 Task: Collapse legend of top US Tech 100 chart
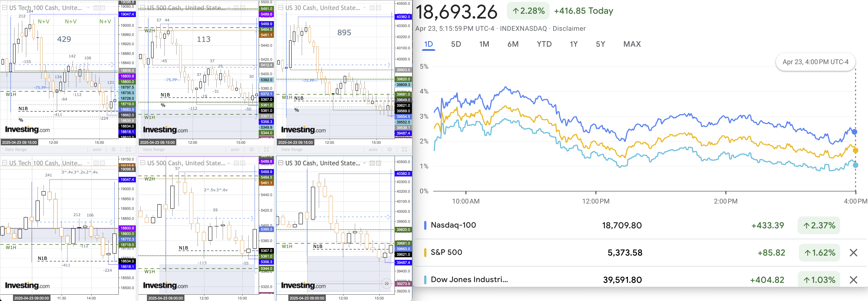(5, 8)
